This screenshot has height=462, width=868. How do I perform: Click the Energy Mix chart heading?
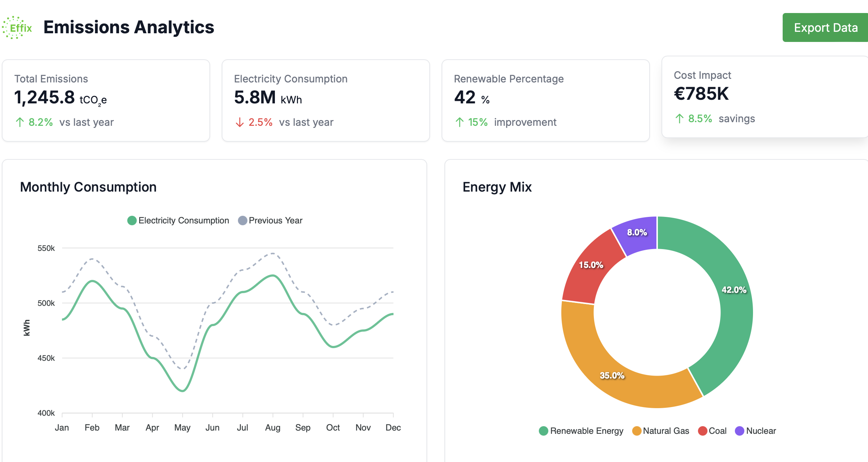pos(497,187)
